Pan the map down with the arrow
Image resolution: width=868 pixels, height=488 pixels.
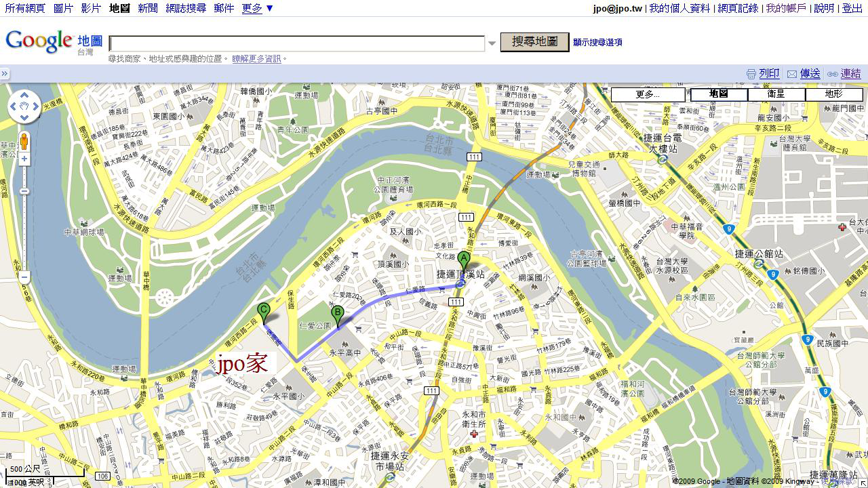(24, 117)
